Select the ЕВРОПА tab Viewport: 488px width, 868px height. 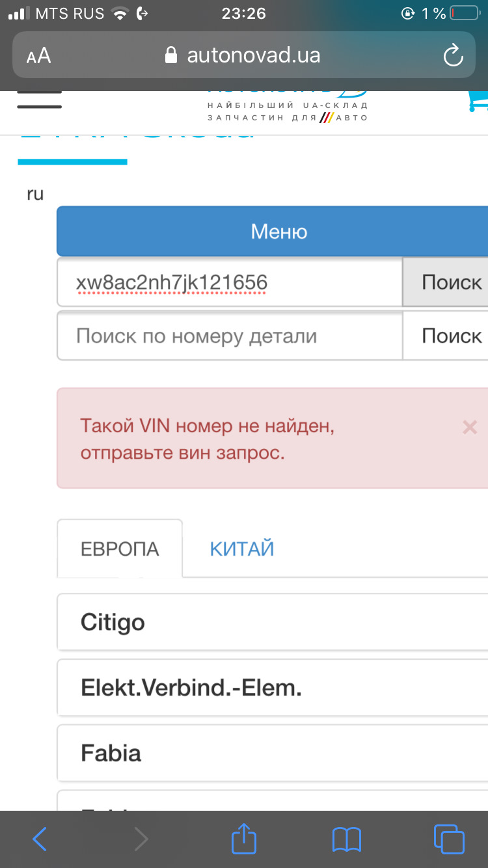120,549
